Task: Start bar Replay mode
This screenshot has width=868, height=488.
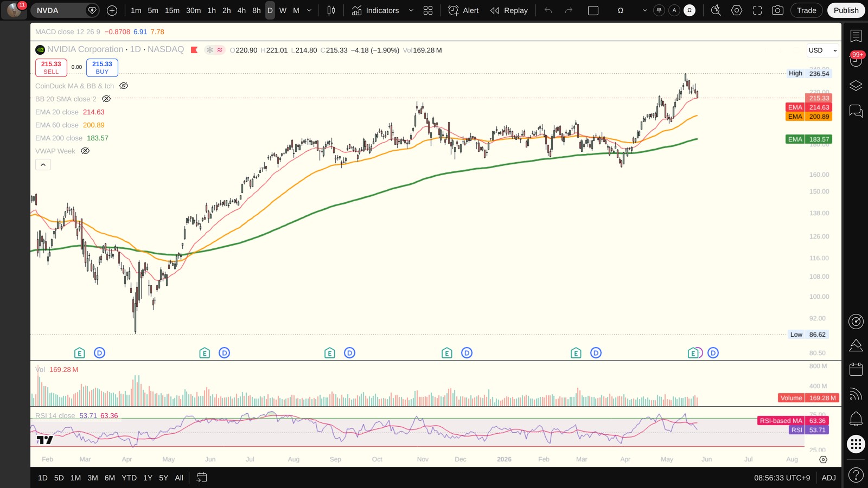Action: [509, 10]
